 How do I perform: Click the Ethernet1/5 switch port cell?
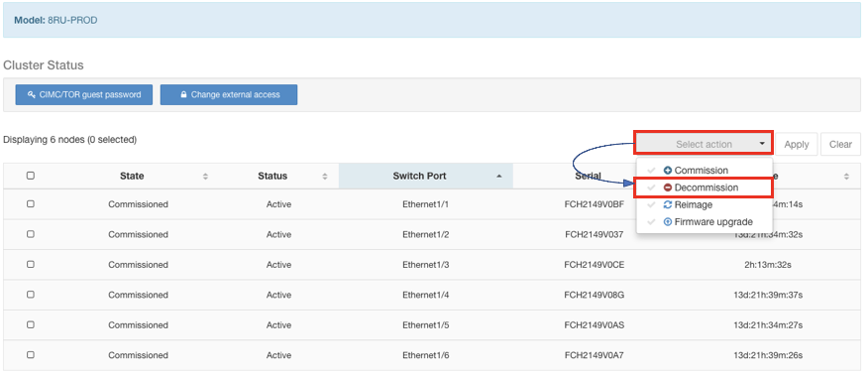(425, 325)
